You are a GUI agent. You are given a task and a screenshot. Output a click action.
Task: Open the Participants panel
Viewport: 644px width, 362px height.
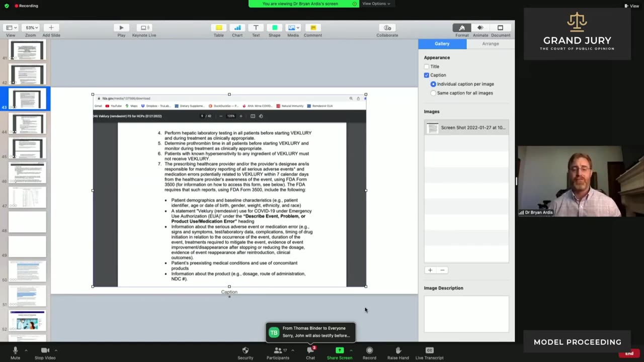[278, 352]
